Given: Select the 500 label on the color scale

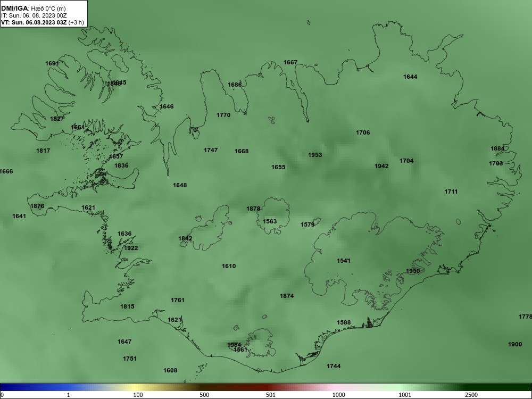Looking at the screenshot, I should 204,395.
